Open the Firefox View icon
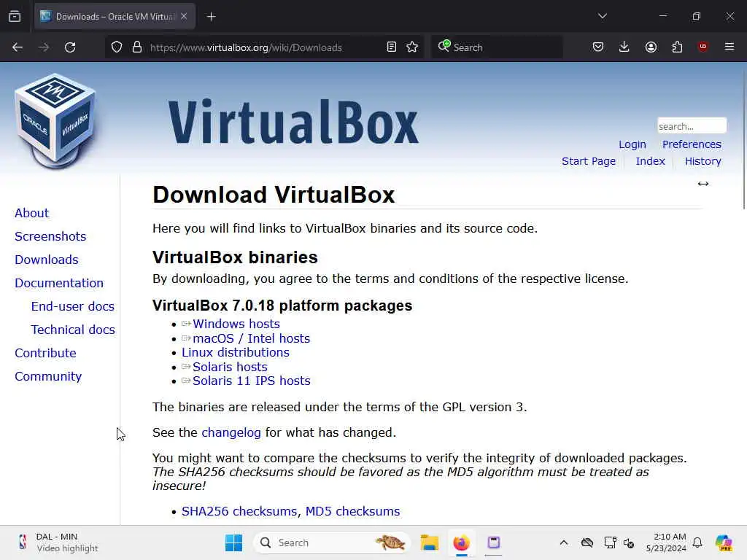747x560 pixels. (15, 16)
